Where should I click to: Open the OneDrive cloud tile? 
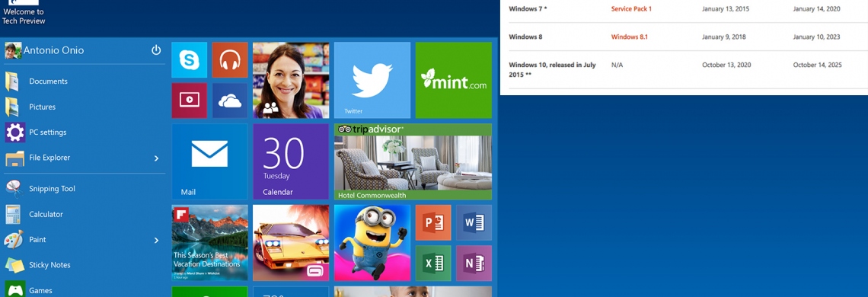pyautogui.click(x=230, y=101)
